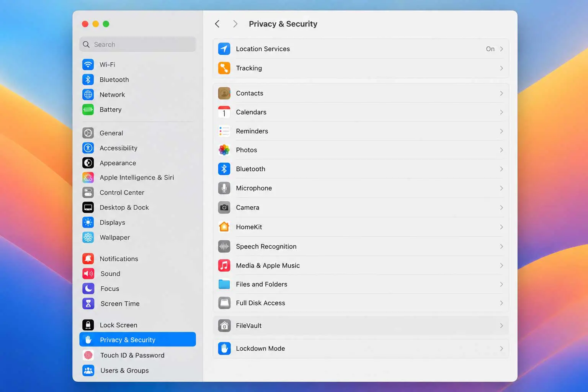This screenshot has width=588, height=392.
Task: Click the Appearance icon
Action: tap(88, 163)
